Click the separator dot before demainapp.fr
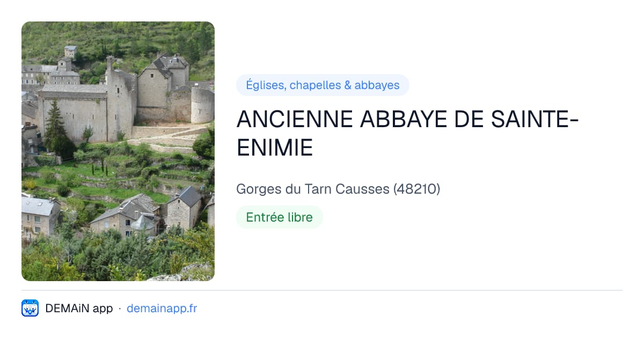 coord(120,308)
